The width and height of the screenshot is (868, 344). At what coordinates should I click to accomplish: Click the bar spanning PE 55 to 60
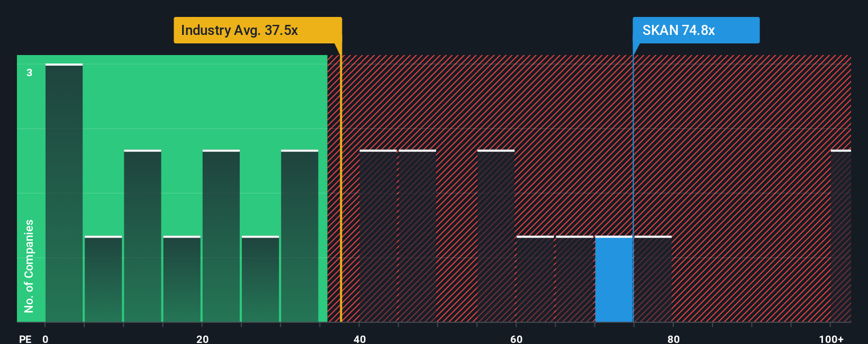pos(496,236)
